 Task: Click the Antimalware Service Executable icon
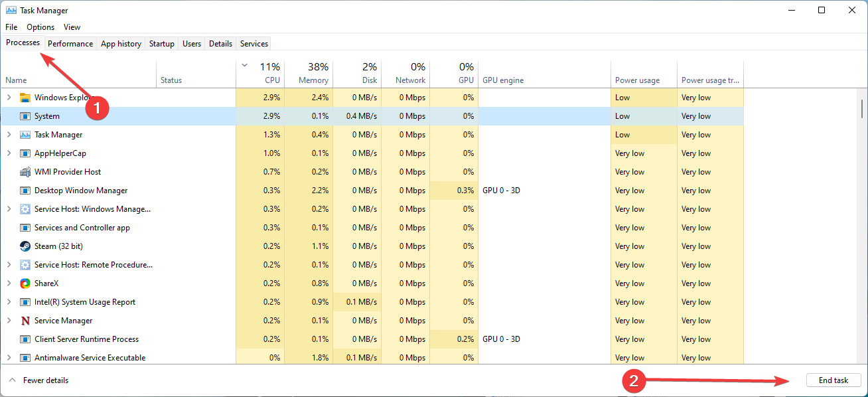click(25, 358)
